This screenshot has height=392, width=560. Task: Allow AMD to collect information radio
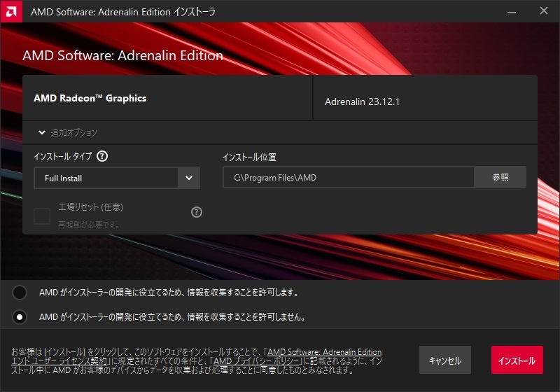click(20, 293)
